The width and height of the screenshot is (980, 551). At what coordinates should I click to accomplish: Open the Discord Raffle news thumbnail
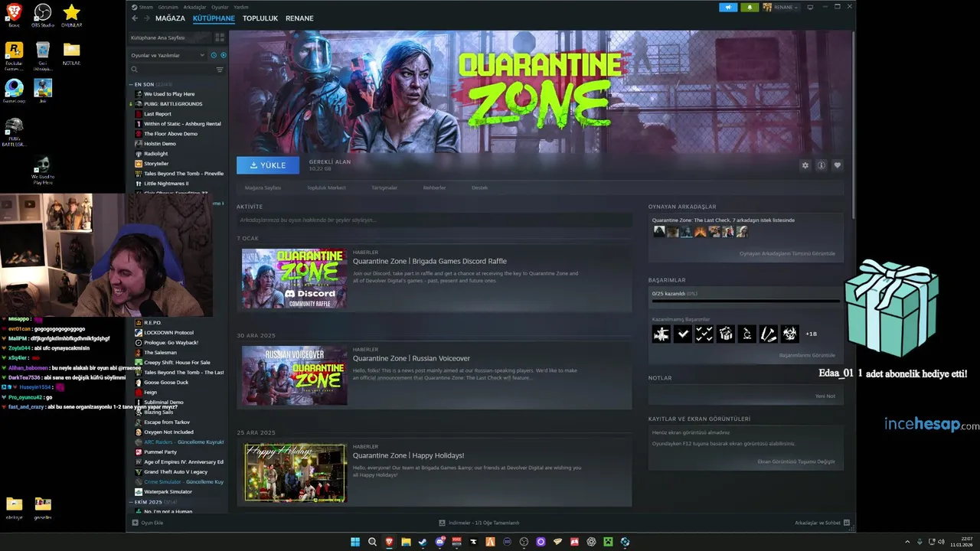(x=295, y=279)
